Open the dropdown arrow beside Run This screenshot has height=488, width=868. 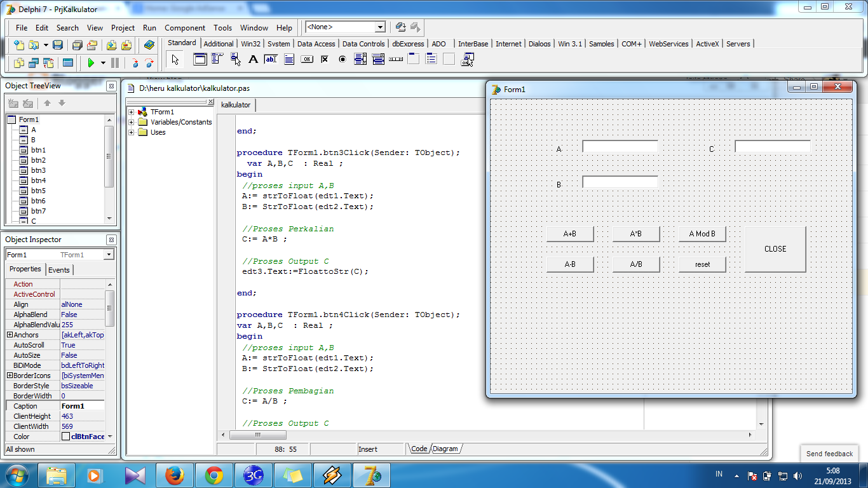click(102, 63)
